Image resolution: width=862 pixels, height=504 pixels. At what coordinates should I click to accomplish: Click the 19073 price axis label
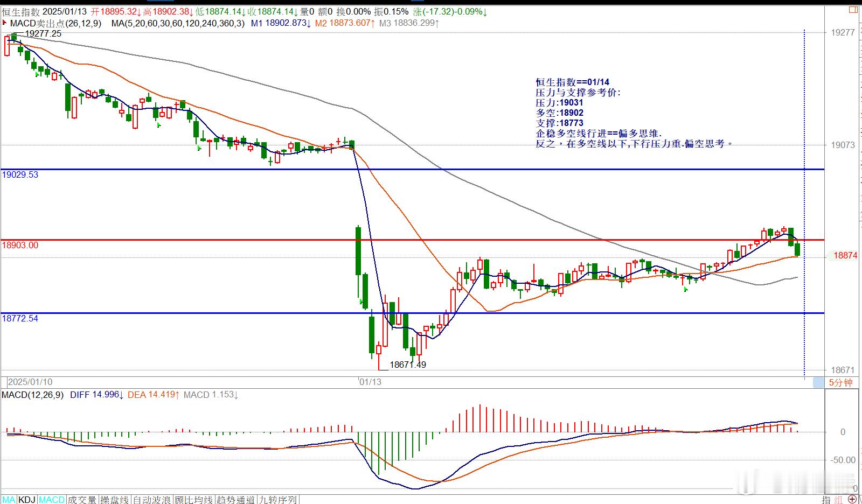(x=843, y=145)
